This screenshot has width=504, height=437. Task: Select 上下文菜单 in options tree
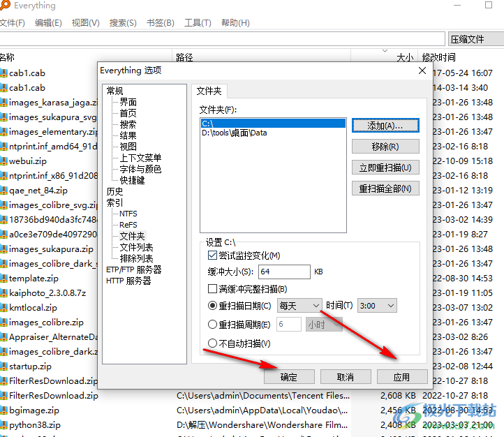[x=140, y=158]
